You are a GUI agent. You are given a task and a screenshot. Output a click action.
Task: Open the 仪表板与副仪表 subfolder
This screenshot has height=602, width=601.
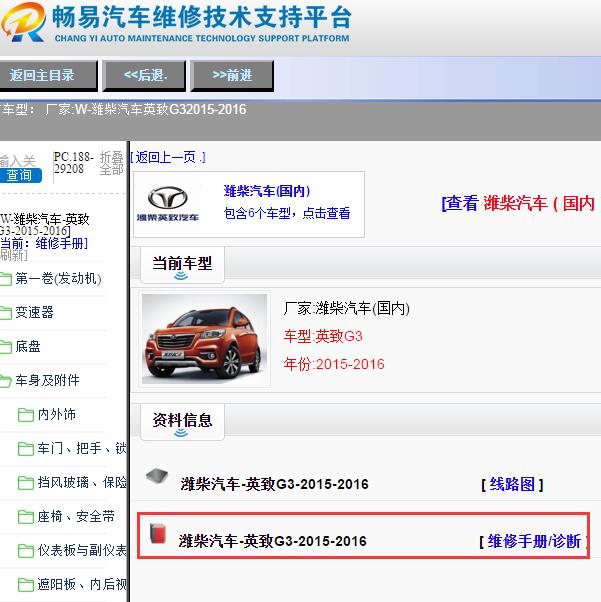pyautogui.click(x=82, y=550)
